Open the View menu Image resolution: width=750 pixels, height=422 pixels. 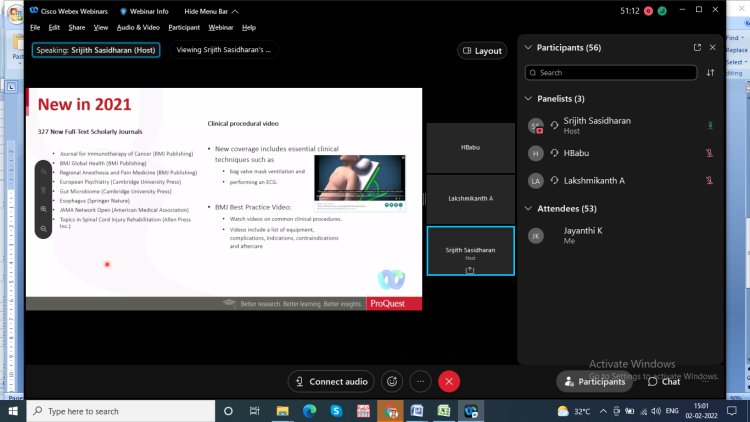(x=100, y=27)
